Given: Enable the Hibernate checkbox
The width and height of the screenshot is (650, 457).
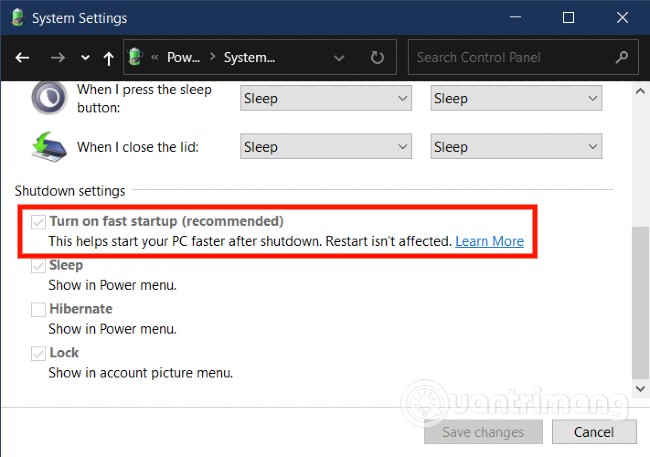Looking at the screenshot, I should [38, 310].
